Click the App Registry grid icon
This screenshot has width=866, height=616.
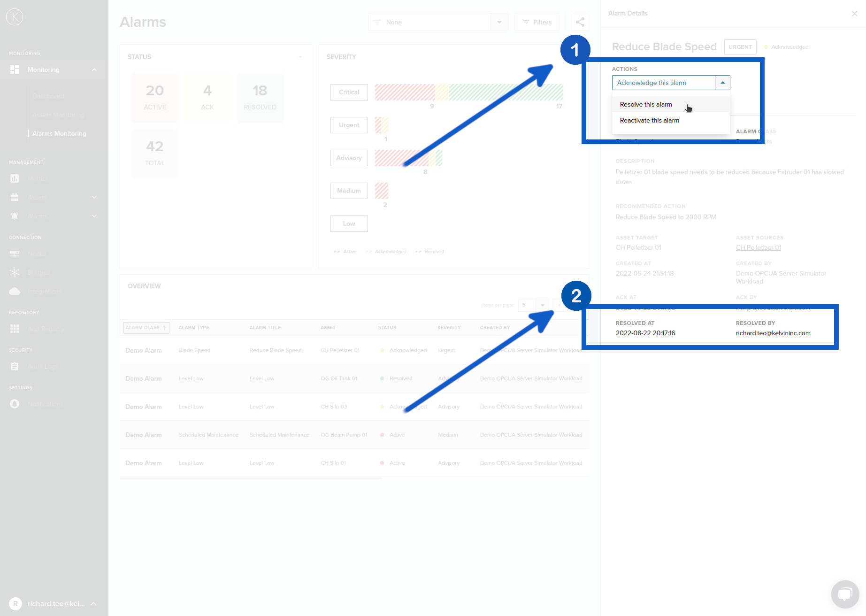(x=15, y=329)
